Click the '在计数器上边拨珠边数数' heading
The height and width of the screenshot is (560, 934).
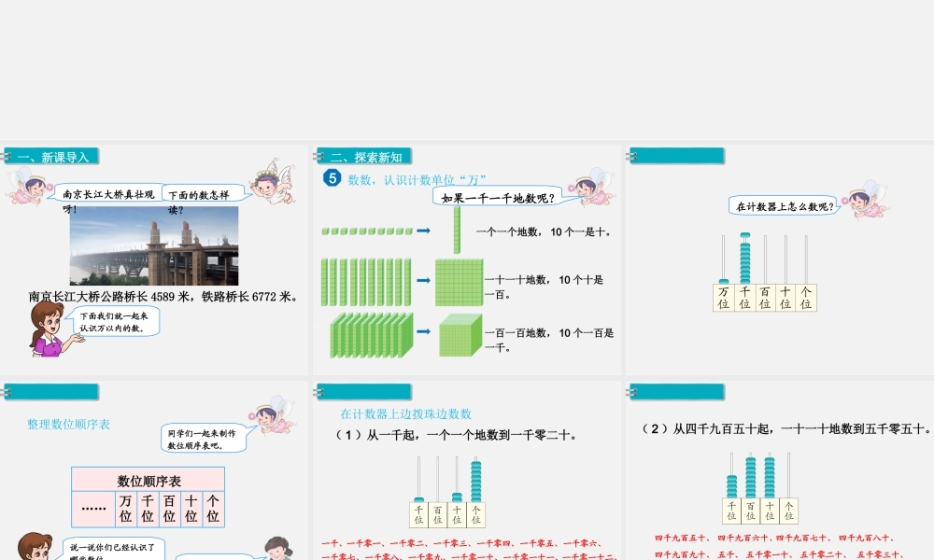coord(406,413)
